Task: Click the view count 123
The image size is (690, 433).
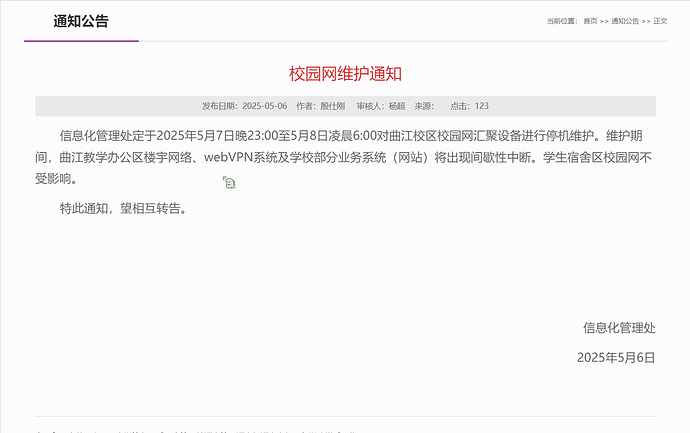Action: click(x=482, y=106)
